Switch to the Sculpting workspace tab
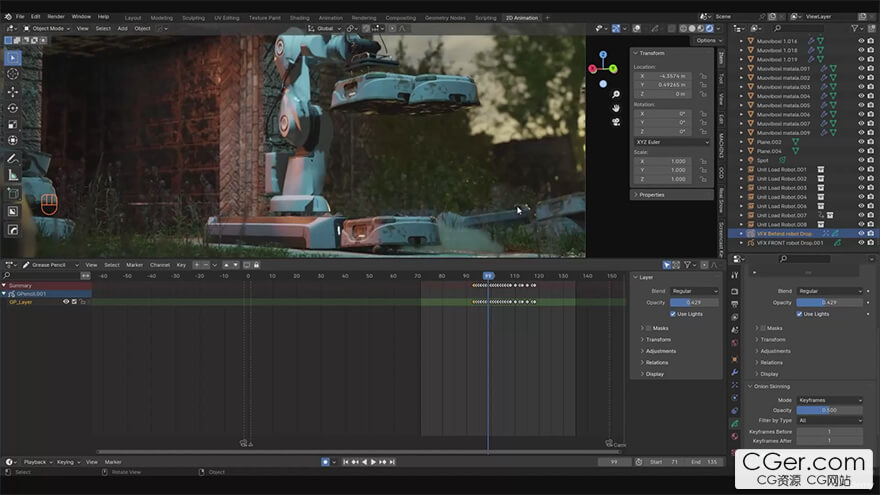Viewport: 880px width, 495px height. [193, 18]
